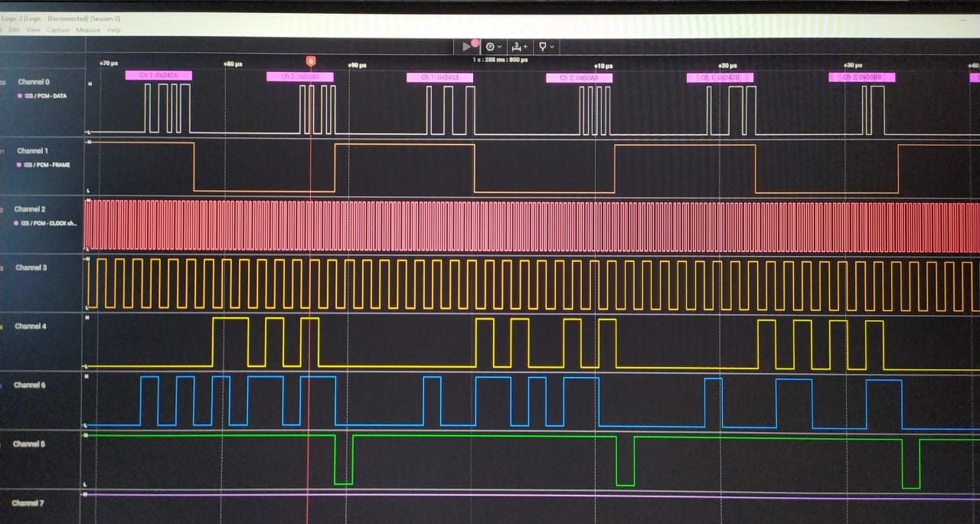Select the red timing marker 0 on timeline
The width and height of the screenshot is (980, 524).
pos(310,61)
